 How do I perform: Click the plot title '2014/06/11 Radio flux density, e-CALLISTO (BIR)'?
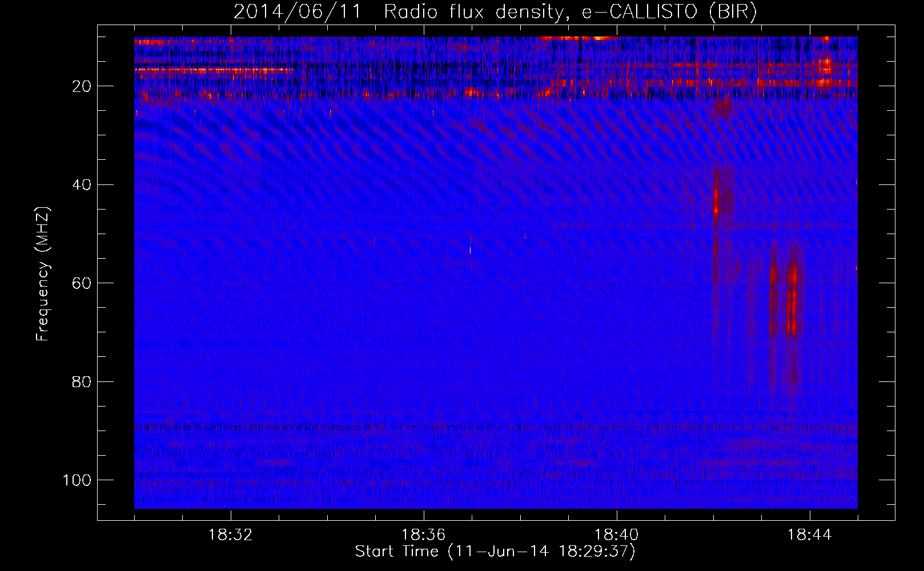pyautogui.click(x=495, y=12)
